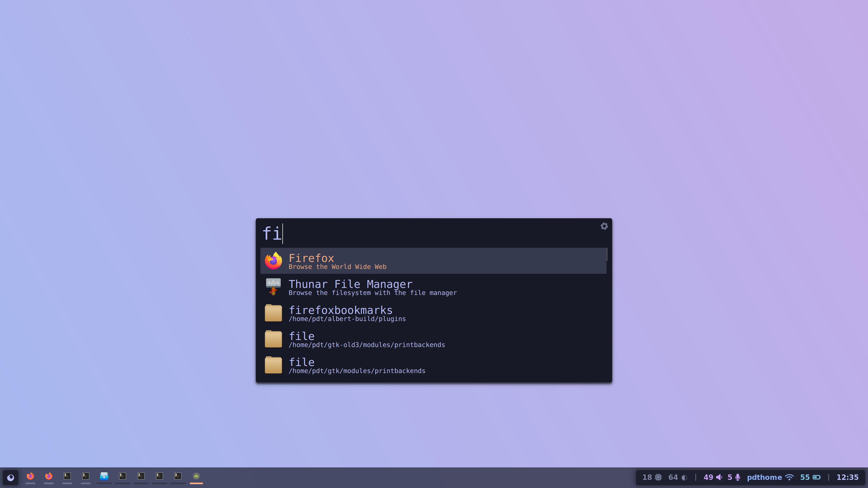Image resolution: width=868 pixels, height=488 pixels.
Task: Click the results list scrollbar handle
Action: pyautogui.click(x=607, y=254)
